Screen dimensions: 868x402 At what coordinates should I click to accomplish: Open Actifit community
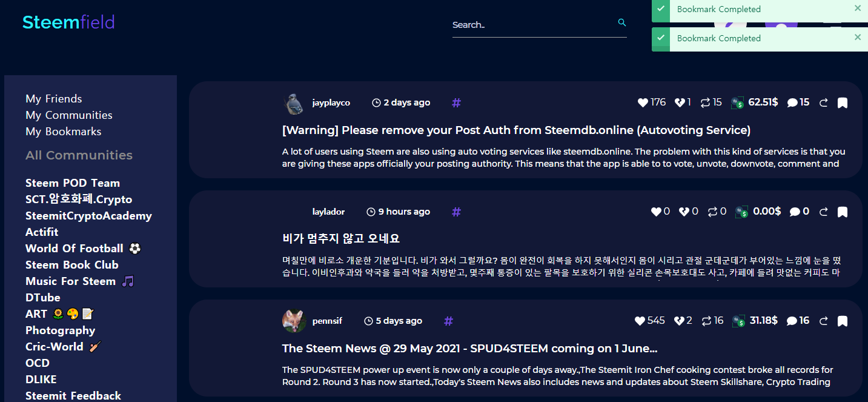coord(42,232)
